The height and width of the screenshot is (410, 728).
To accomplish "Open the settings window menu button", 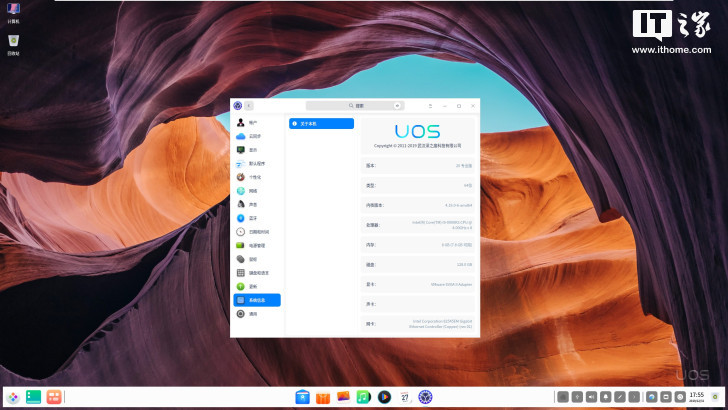I will 430,106.
